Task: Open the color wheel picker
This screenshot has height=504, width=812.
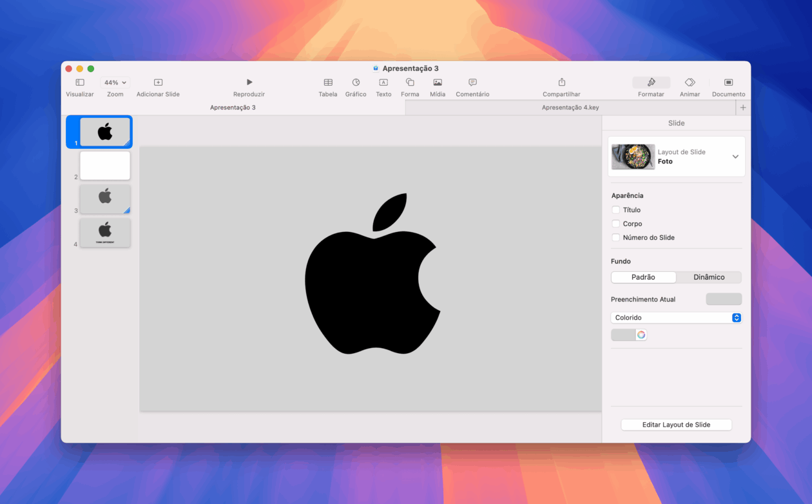Action: click(641, 334)
